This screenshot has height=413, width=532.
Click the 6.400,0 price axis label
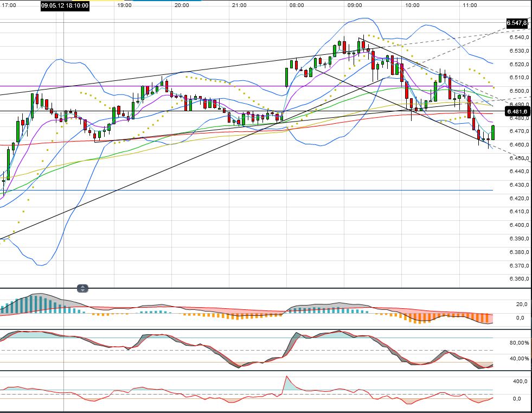519,225
